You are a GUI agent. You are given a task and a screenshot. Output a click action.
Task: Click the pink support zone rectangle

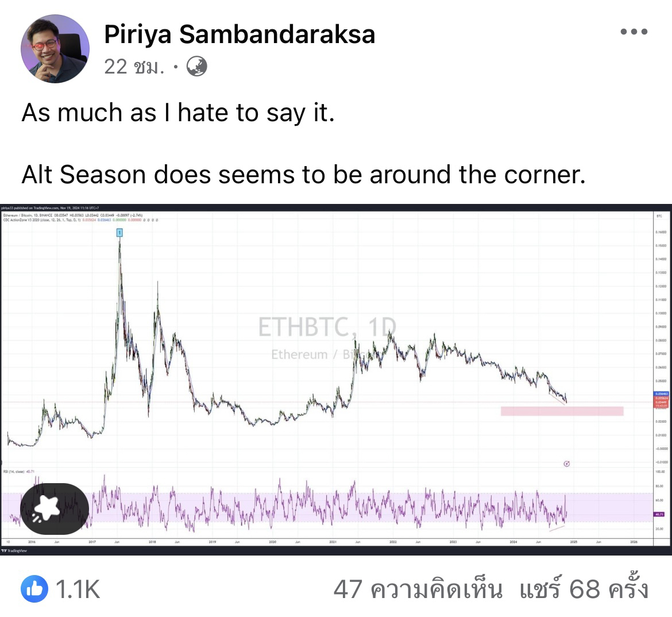[x=561, y=411]
